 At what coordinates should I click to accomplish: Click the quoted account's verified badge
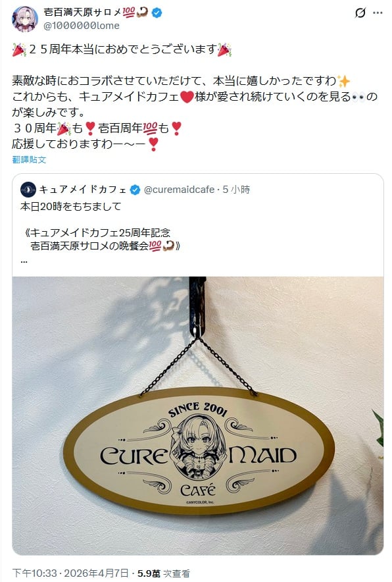coord(135,190)
